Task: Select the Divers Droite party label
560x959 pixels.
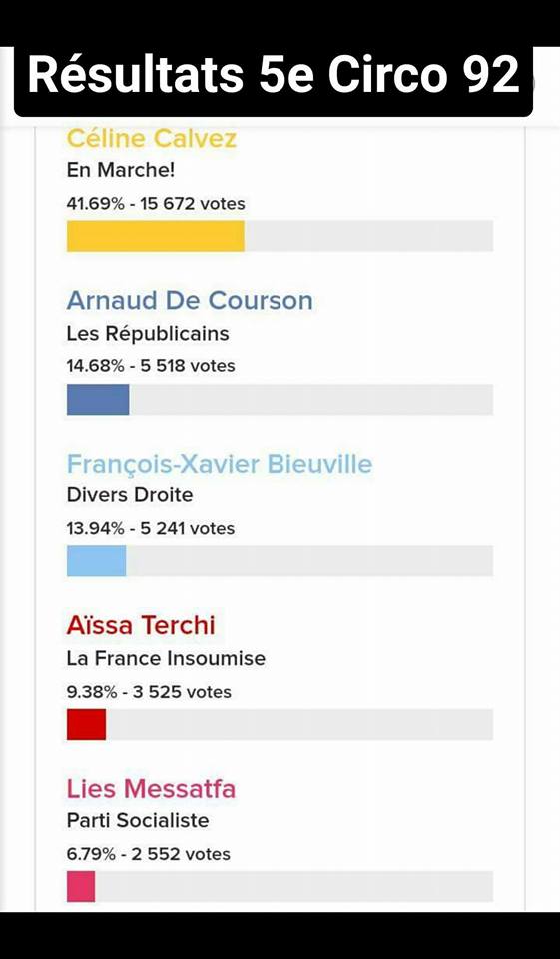Action: pyautogui.click(x=130, y=495)
